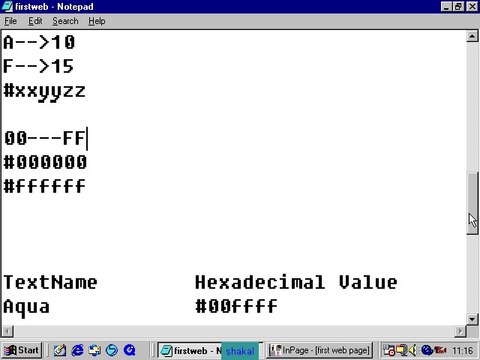The image size is (480, 360).
Task: Click the Start button
Action: click(x=21, y=350)
